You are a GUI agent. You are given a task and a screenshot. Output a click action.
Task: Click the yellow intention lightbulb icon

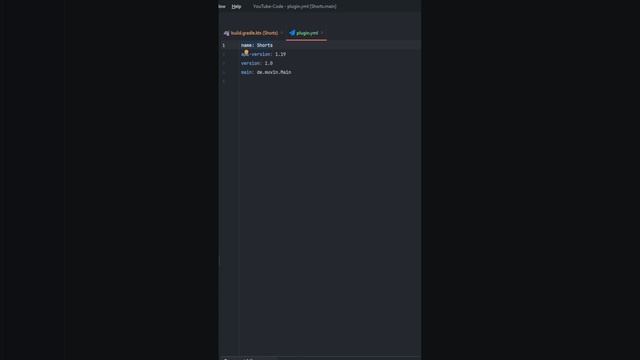(x=246, y=52)
